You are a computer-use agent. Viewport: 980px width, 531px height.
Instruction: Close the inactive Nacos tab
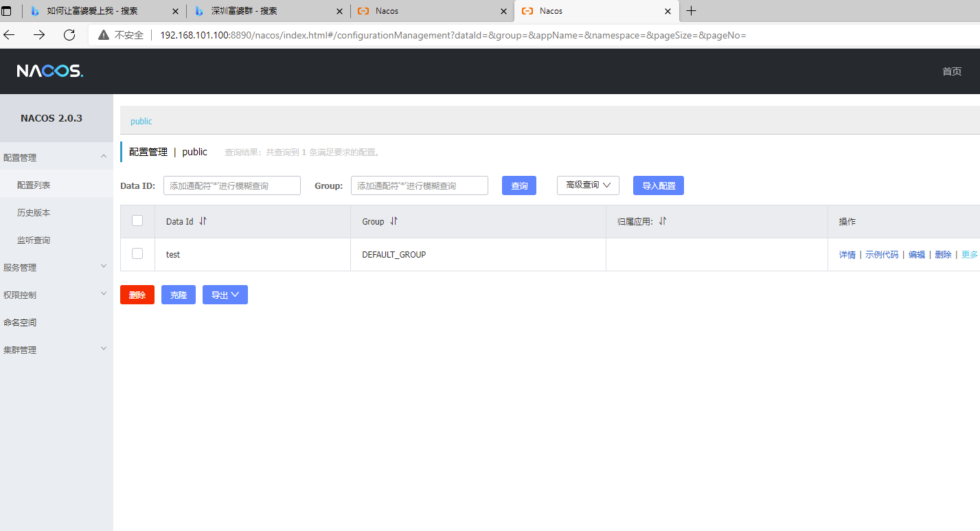(x=503, y=11)
